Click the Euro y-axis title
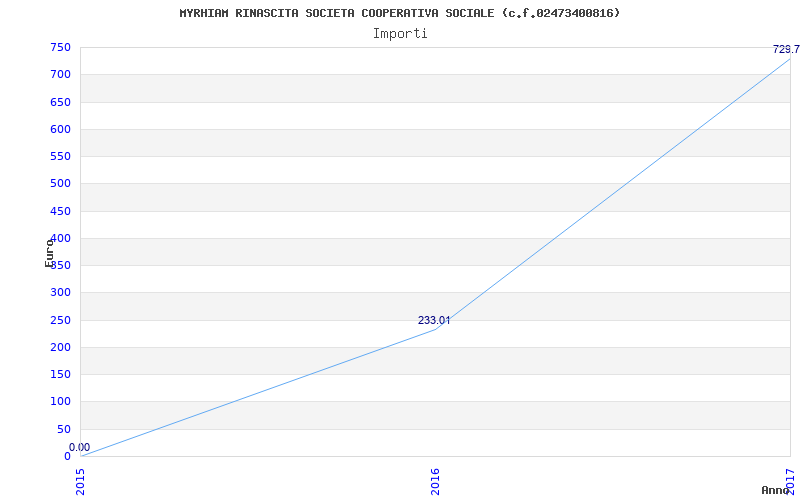Viewport: 800px width, 500px height. pos(49,253)
